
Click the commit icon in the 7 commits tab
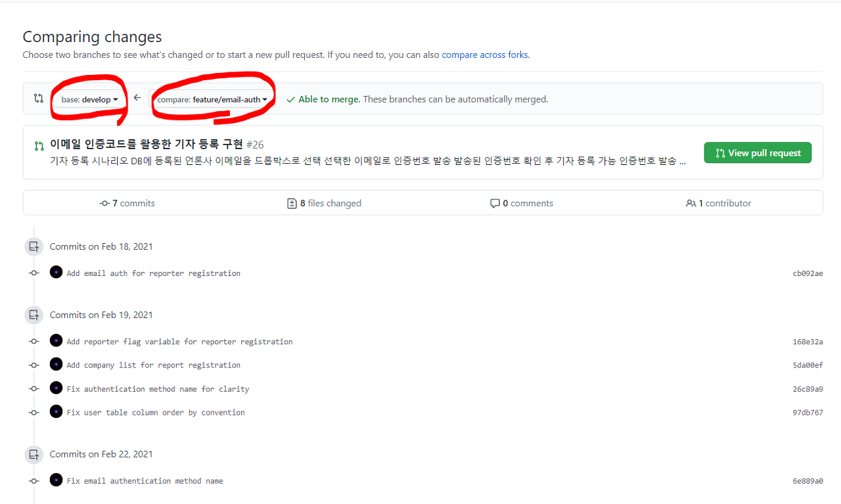click(104, 203)
